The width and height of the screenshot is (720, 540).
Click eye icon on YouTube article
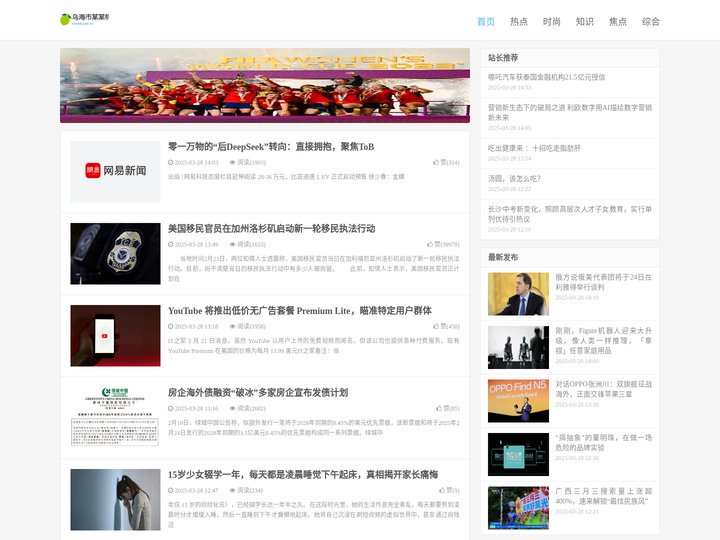232,326
